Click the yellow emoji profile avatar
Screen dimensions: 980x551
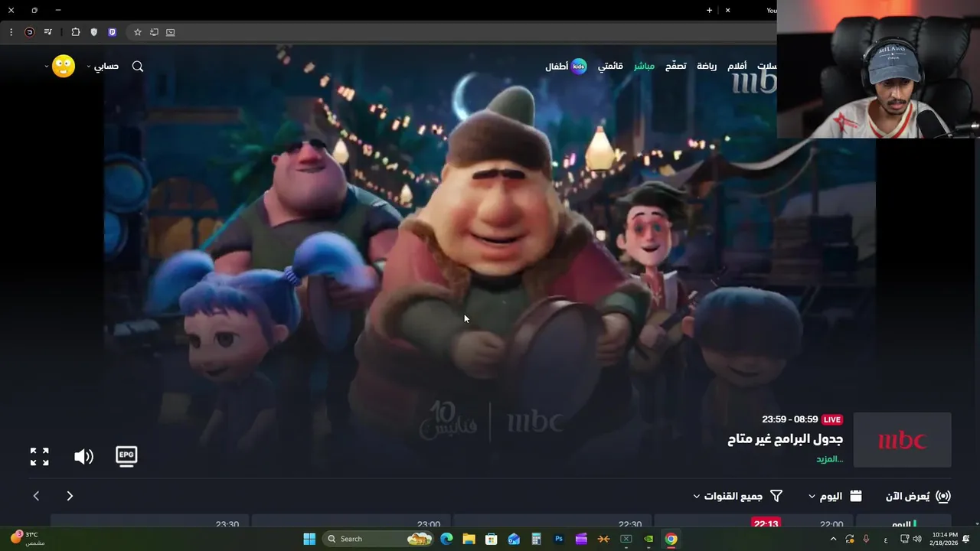click(x=64, y=66)
